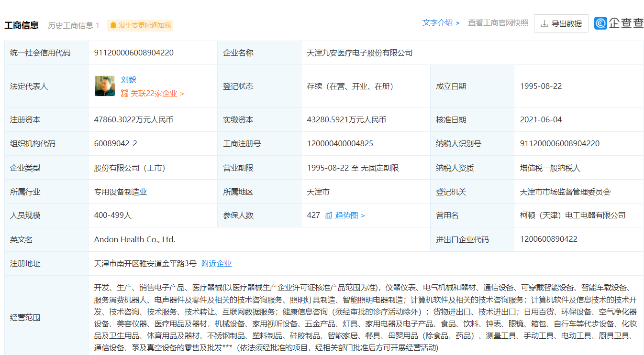This screenshot has width=644, height=355.
Task: Click paid-in capital 43280.5921万元人民币
Action: pos(346,120)
